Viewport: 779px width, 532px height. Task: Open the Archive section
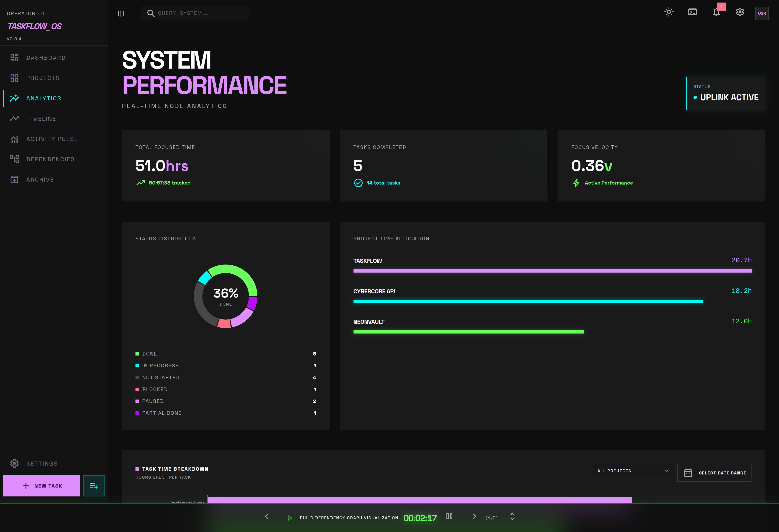(40, 180)
